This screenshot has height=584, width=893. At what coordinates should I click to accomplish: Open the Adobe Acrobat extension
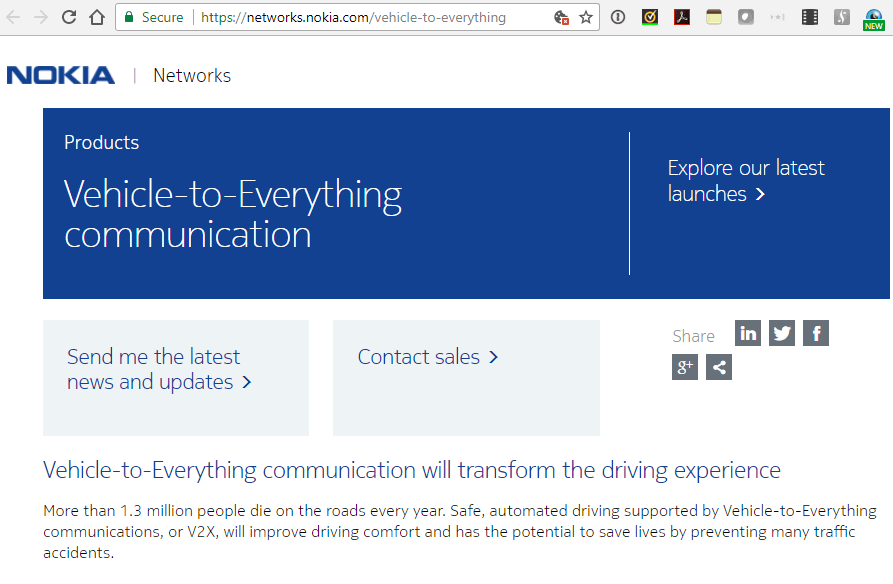pyautogui.click(x=681, y=17)
